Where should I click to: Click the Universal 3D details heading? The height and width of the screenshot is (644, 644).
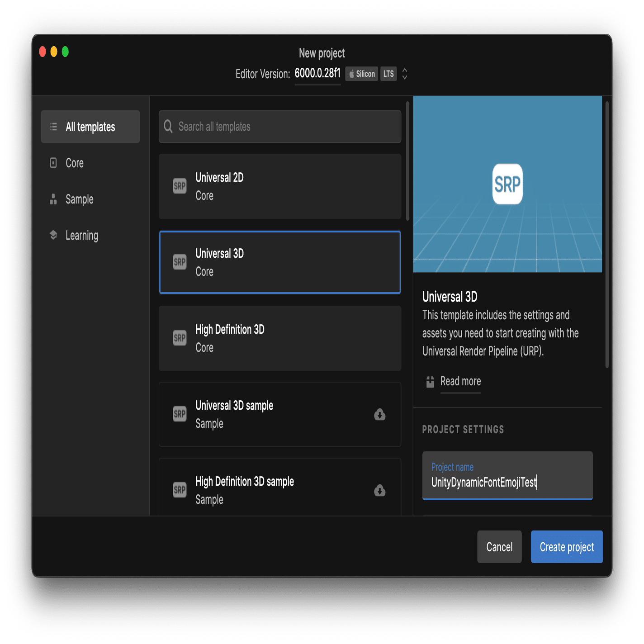pyautogui.click(x=450, y=297)
